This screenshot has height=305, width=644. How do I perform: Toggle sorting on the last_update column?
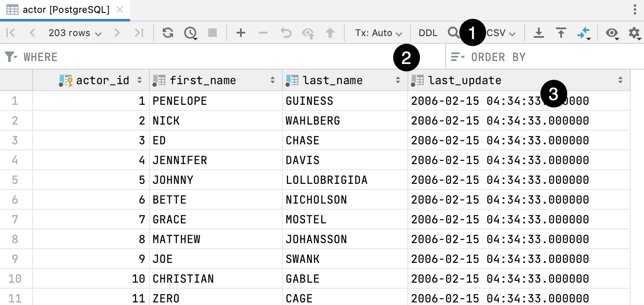[x=620, y=80]
